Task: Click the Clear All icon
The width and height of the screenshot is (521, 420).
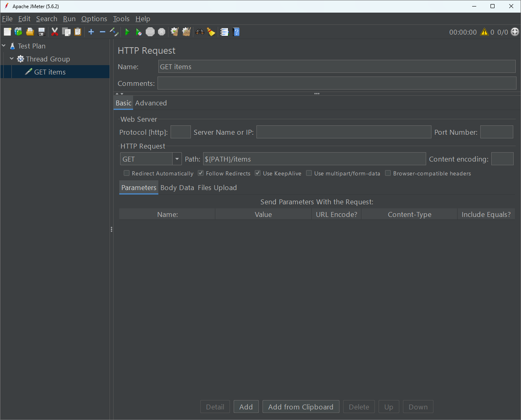Action: 186,32
